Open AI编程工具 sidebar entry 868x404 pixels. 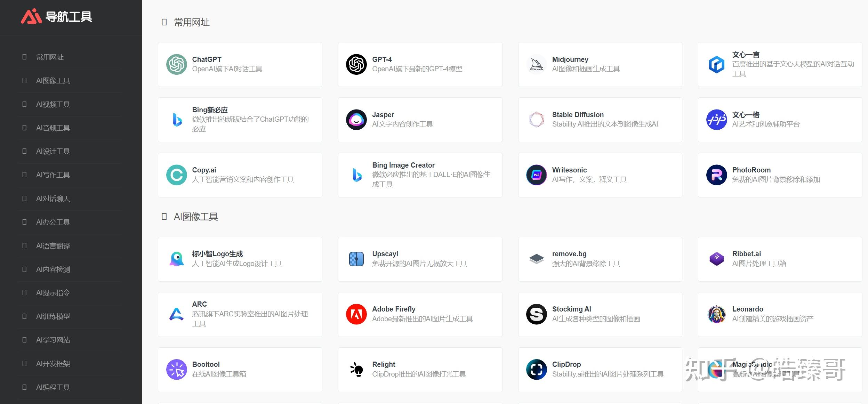[x=53, y=387]
